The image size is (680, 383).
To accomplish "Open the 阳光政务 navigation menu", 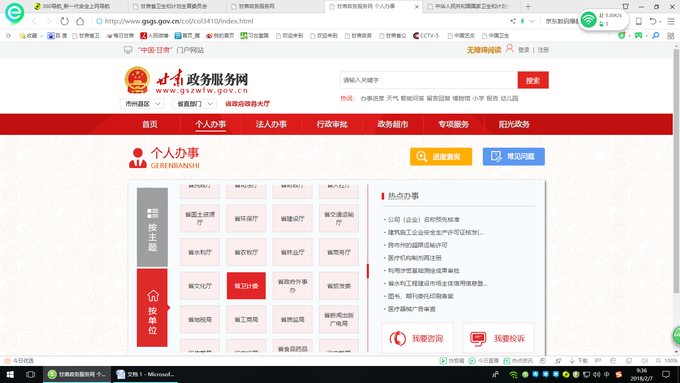I will pos(514,124).
